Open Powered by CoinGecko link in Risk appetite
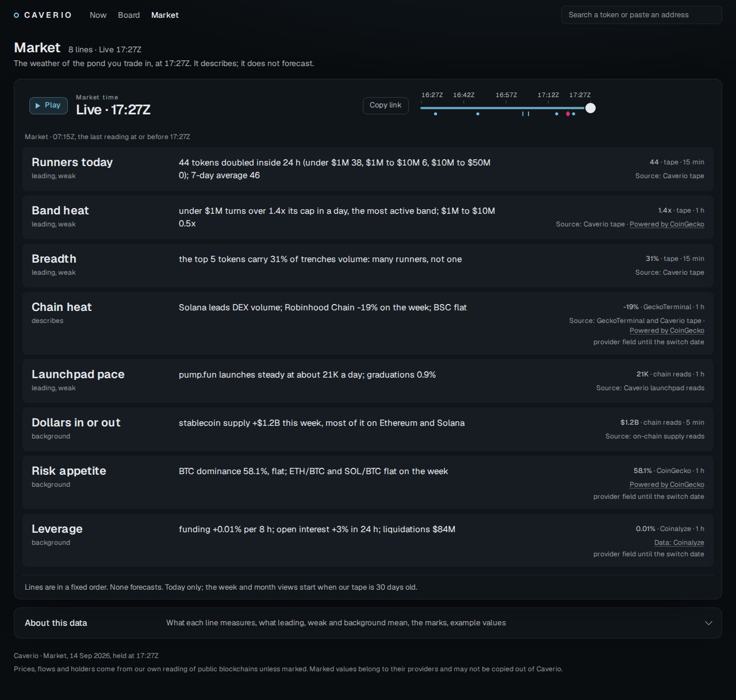 tap(666, 484)
